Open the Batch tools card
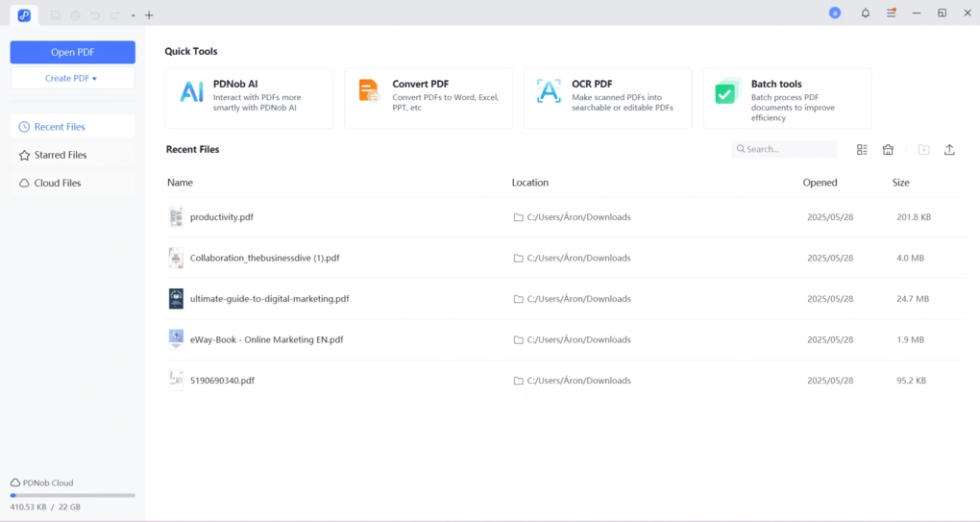 (x=788, y=98)
